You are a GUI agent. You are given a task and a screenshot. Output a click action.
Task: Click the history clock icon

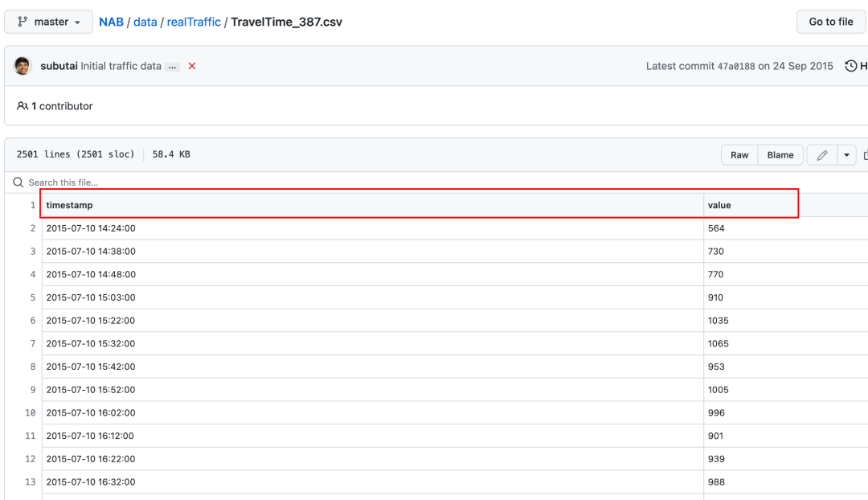pos(850,66)
